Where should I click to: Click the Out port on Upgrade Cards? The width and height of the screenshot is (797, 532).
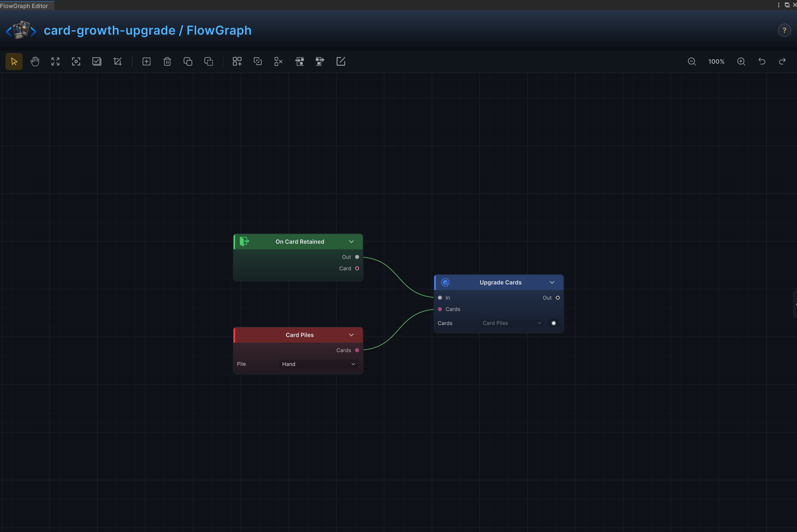[558, 298]
